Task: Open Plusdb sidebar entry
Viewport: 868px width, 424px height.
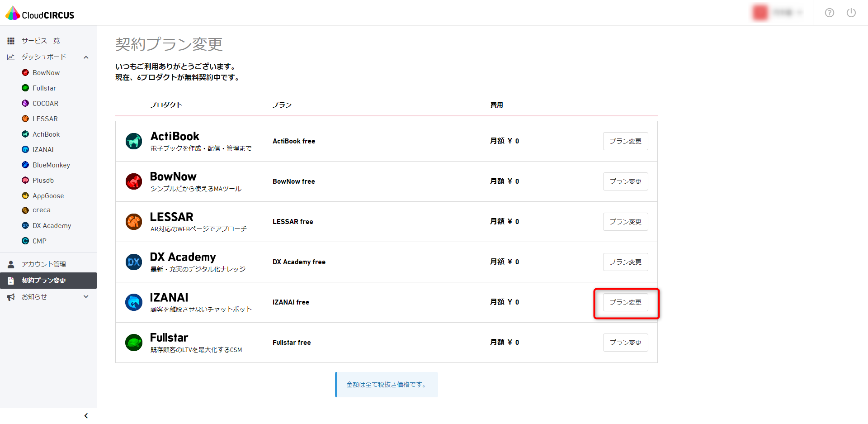Action: [x=43, y=181]
